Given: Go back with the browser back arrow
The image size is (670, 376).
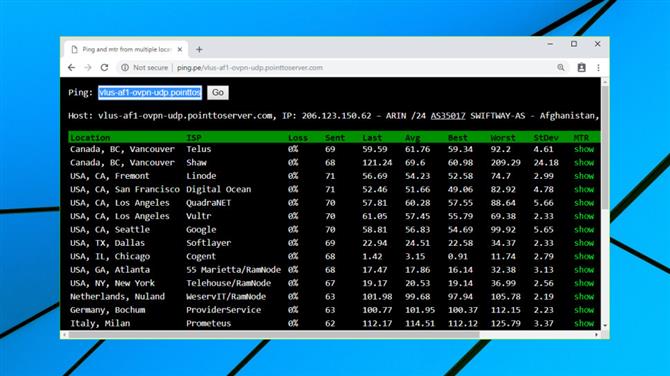Looking at the screenshot, I should [x=71, y=68].
